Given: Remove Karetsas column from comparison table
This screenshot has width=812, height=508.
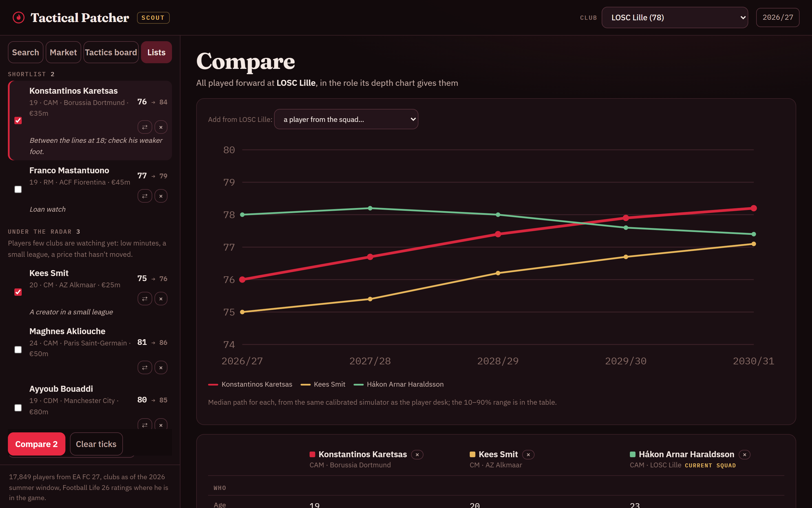Looking at the screenshot, I should coord(417,455).
